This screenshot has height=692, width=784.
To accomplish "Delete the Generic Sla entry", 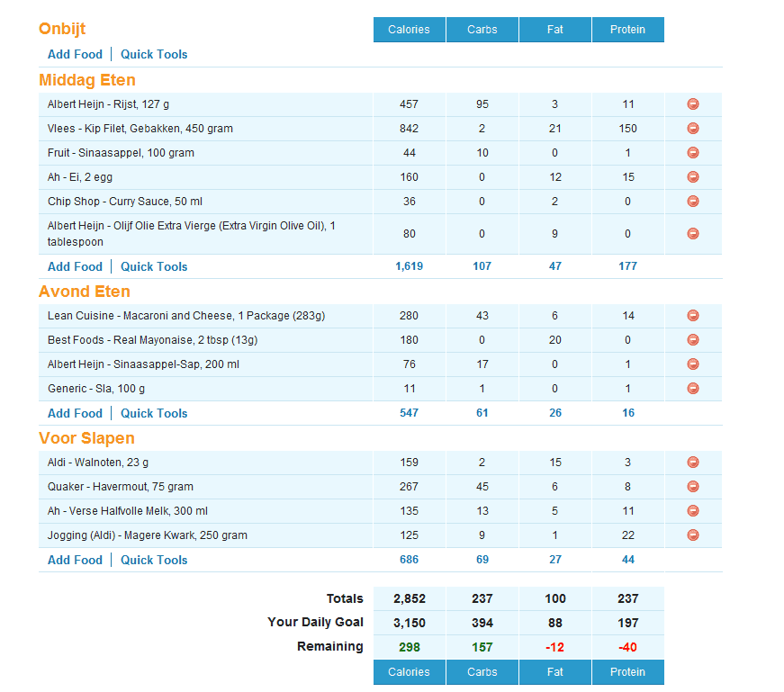I will pos(692,389).
